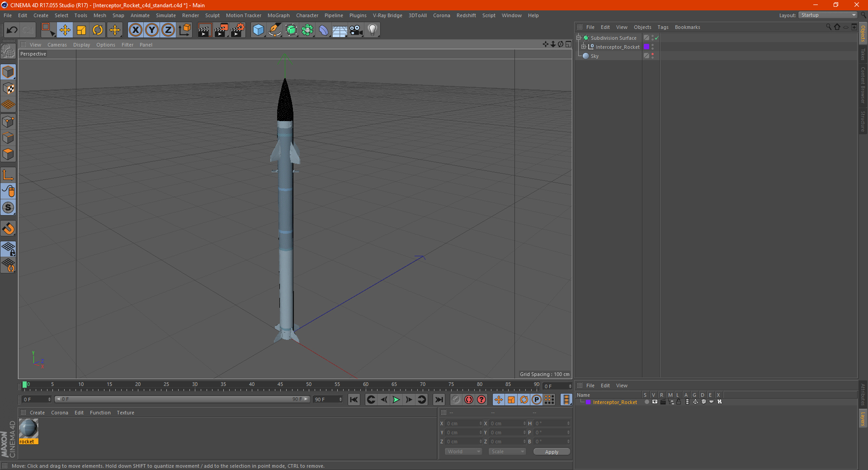The image size is (868, 470).
Task: Toggle Sky object visibility dots
Action: tap(652, 56)
